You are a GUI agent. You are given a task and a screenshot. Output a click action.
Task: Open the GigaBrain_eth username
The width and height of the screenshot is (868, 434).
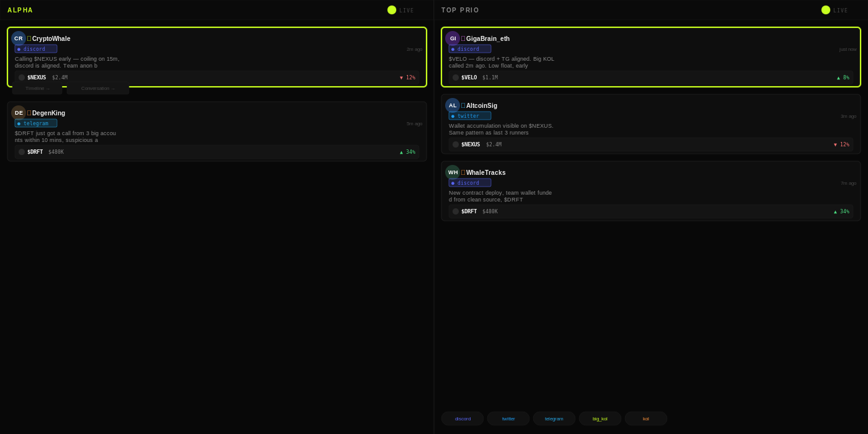point(488,38)
